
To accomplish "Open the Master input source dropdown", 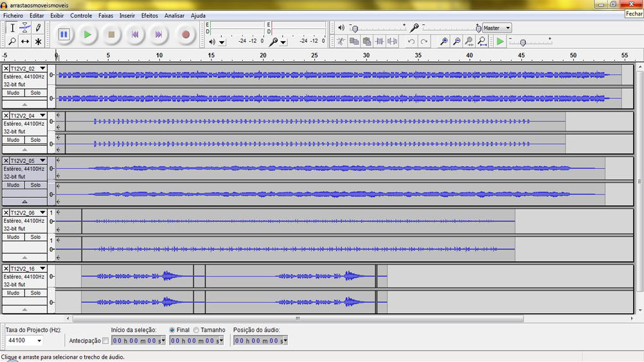I will pos(497,28).
